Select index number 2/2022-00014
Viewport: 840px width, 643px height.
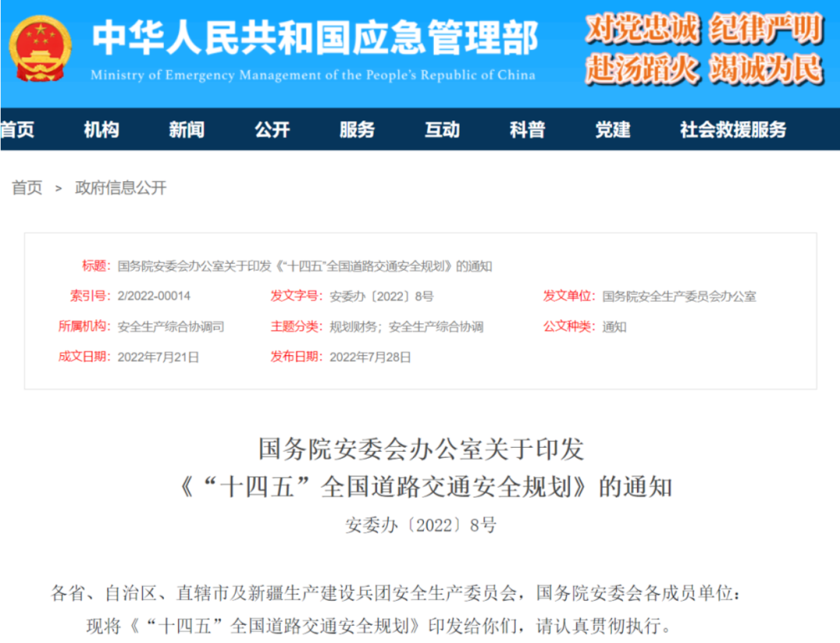click(x=154, y=296)
